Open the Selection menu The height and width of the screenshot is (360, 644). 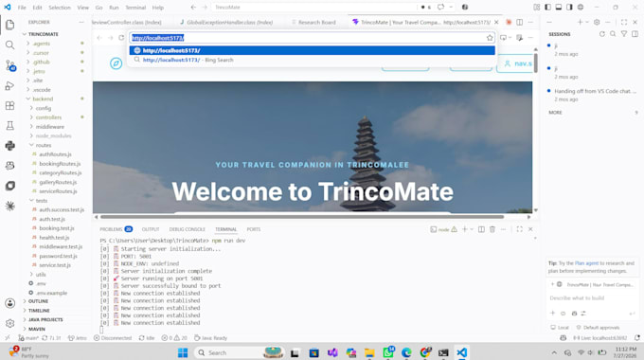(x=60, y=8)
